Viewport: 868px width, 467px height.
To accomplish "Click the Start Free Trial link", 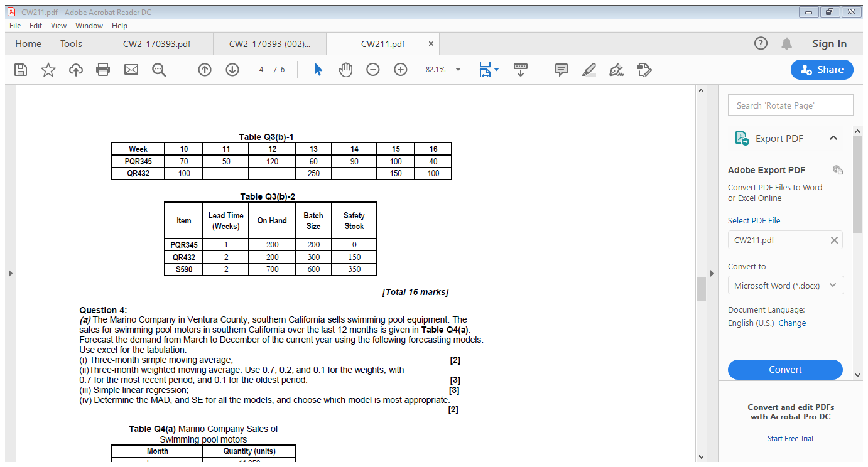I will click(790, 438).
